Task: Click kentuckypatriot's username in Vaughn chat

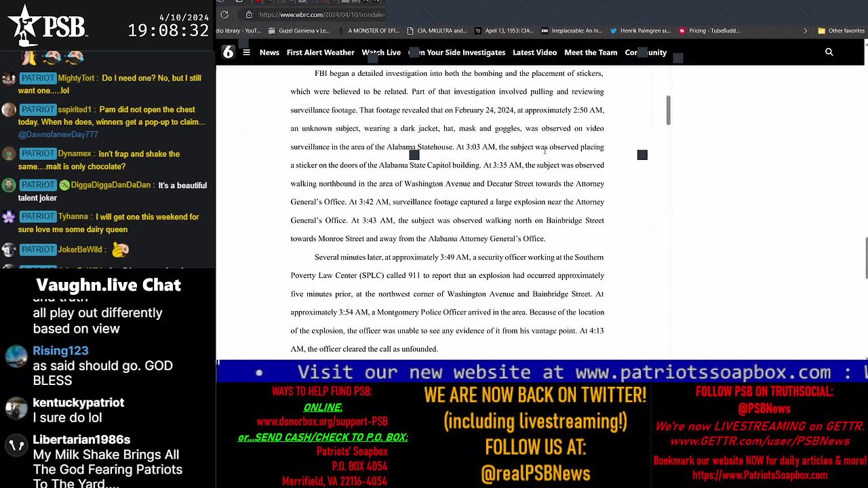Action: (x=79, y=403)
